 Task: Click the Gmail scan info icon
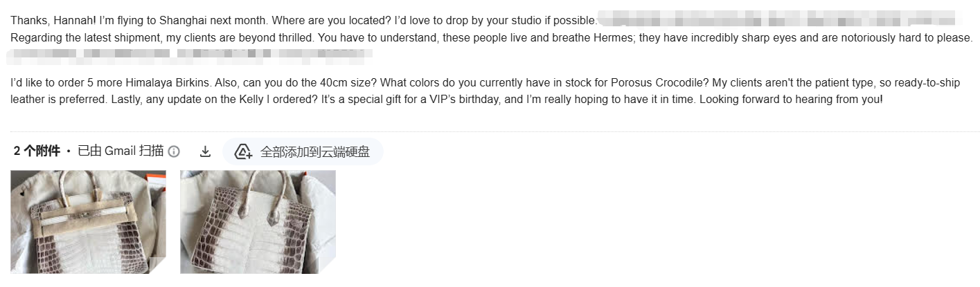coord(174,151)
